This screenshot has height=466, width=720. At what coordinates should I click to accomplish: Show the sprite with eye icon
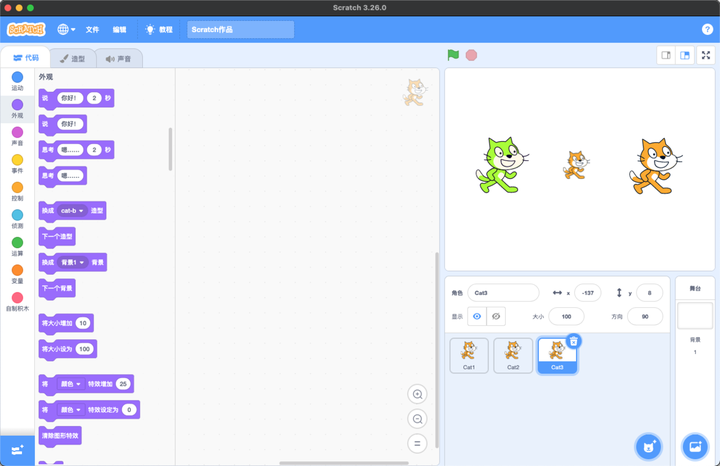[x=477, y=316]
